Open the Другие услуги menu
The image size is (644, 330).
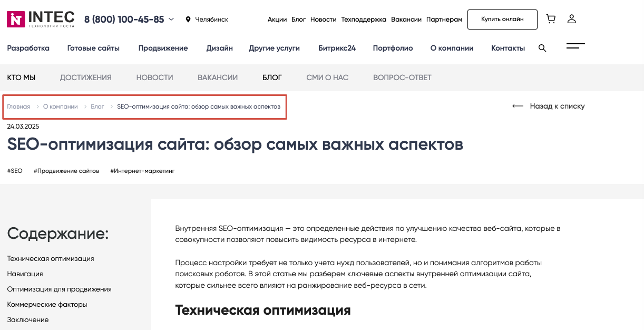pyautogui.click(x=274, y=47)
